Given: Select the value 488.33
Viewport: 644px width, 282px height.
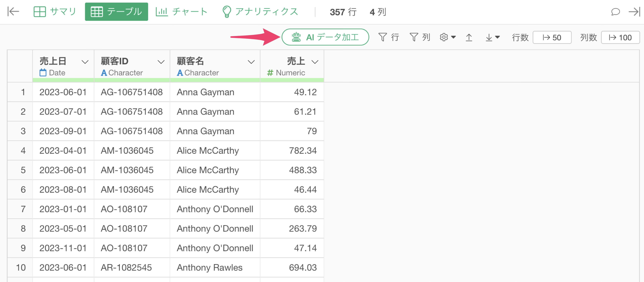Looking at the screenshot, I should click(292, 170).
